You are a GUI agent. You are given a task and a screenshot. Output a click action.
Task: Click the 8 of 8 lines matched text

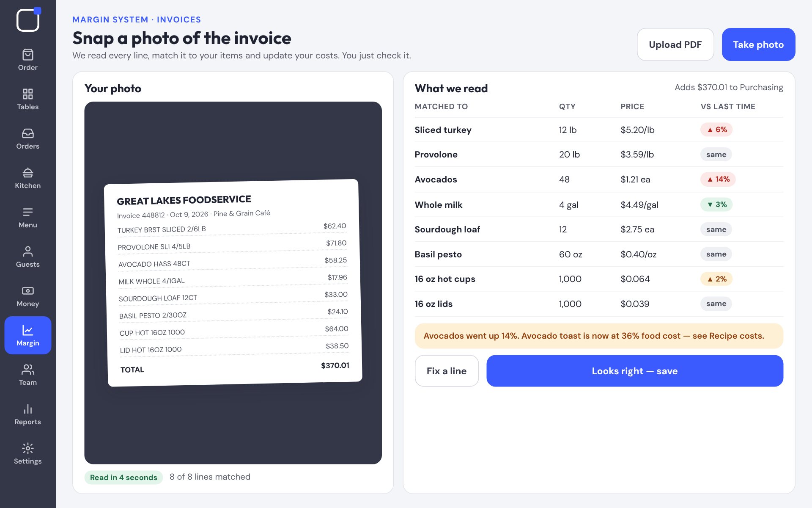pyautogui.click(x=210, y=477)
